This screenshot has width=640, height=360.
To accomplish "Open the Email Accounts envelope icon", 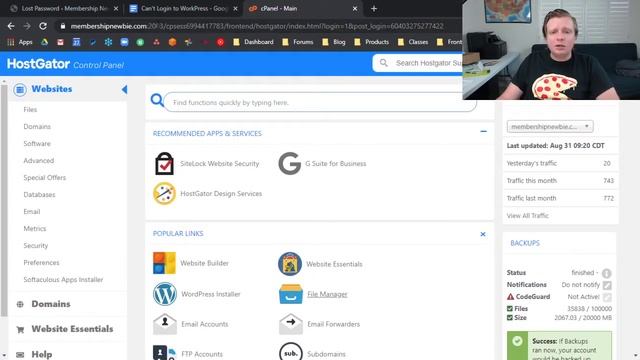I will point(164,324).
